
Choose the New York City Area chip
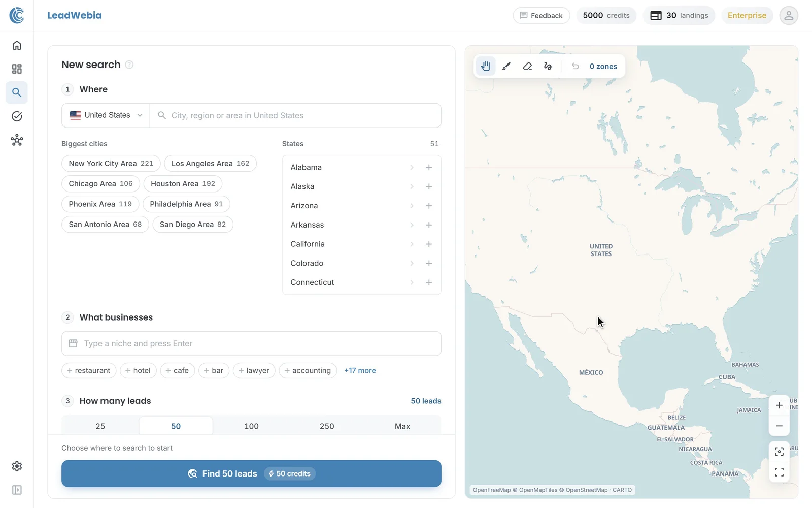[111, 163]
